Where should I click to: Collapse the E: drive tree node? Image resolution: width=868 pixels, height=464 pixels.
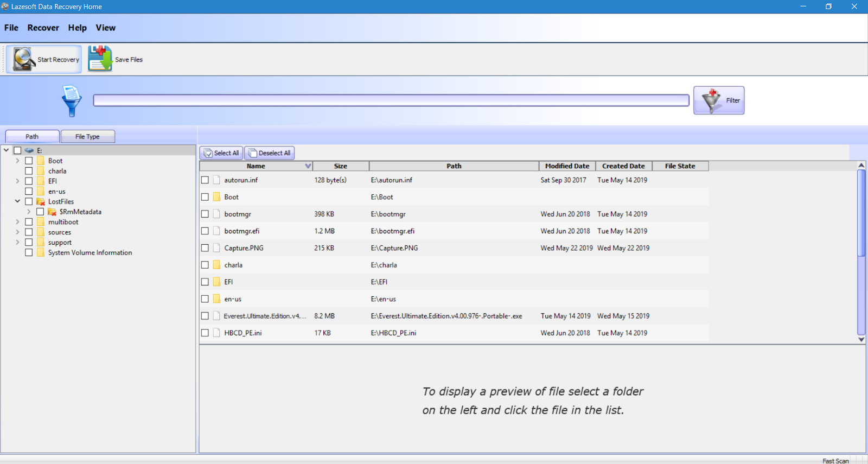pos(7,150)
